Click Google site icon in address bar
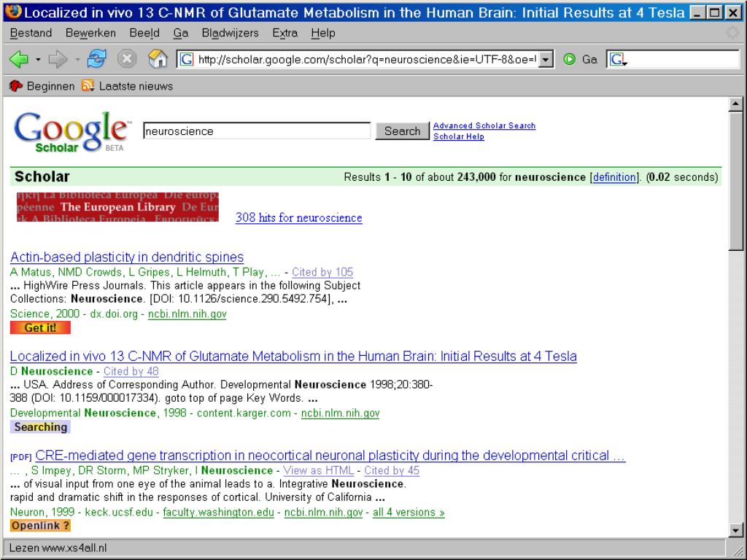The width and height of the screenshot is (747, 560). 187,60
